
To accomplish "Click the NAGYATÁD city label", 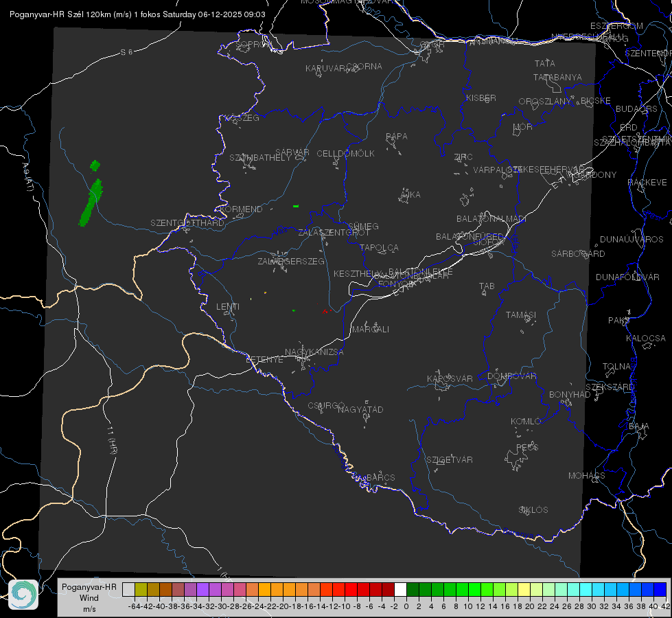I will pos(360,409).
